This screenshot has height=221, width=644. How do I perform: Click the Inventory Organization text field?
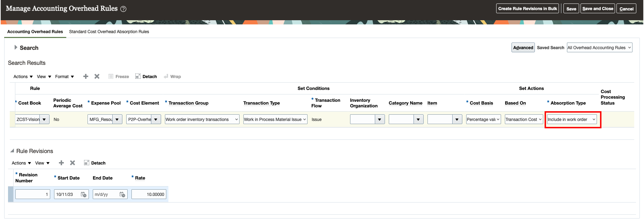(363, 120)
